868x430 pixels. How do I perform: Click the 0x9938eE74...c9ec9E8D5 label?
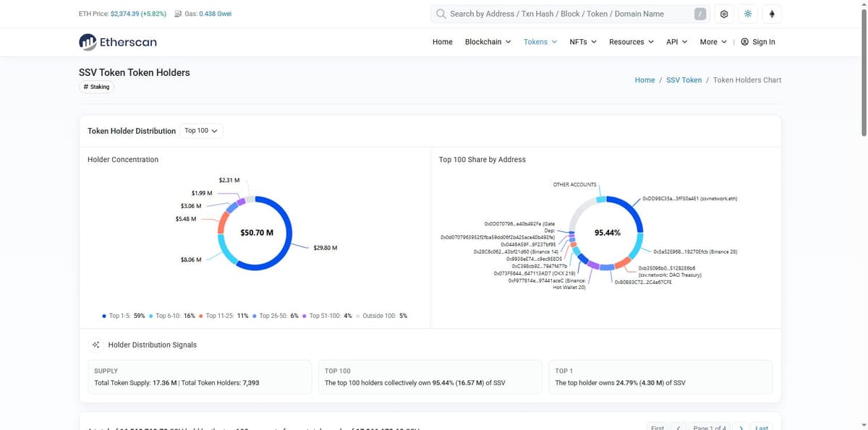(534, 259)
